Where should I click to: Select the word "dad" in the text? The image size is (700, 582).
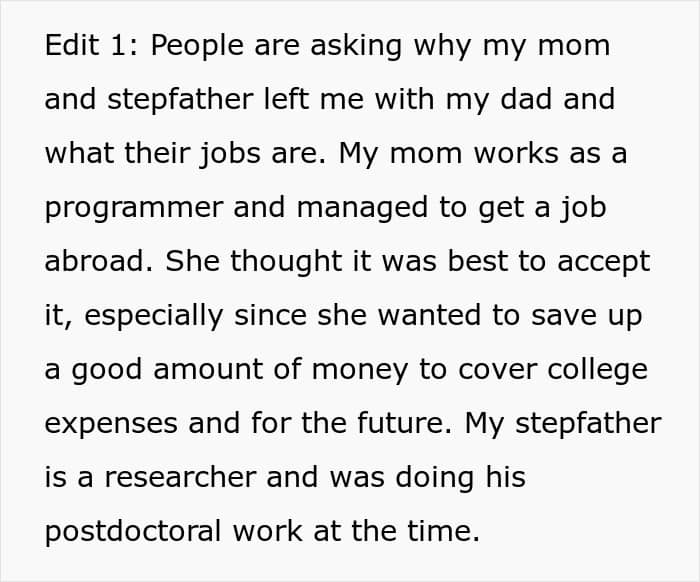[x=526, y=99]
